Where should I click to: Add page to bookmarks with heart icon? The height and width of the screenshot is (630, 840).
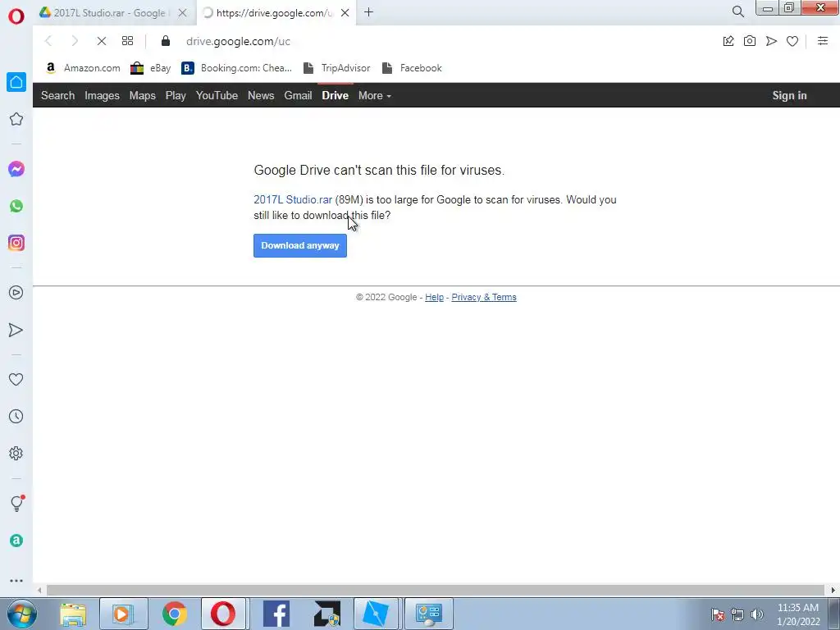point(792,41)
